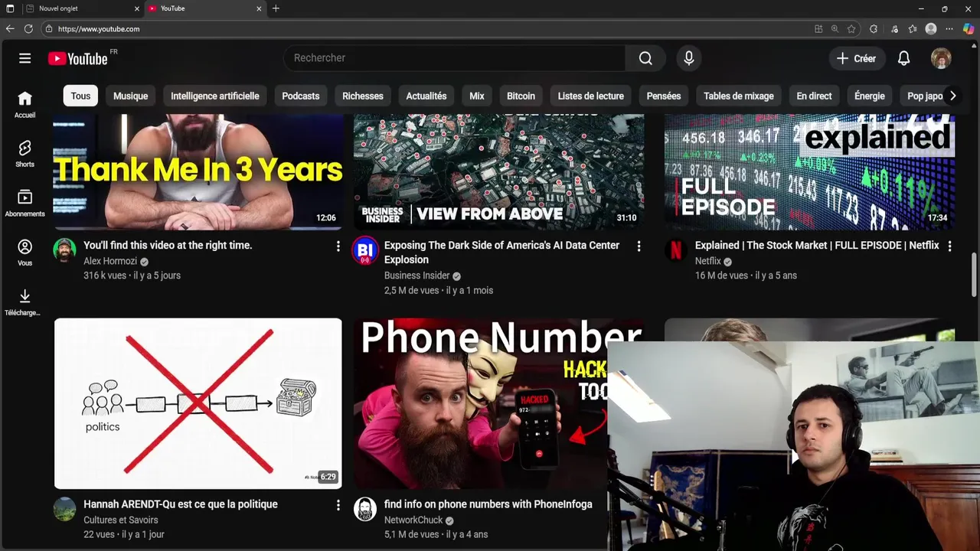Open NetworkChuck channel avatar

pos(365,509)
